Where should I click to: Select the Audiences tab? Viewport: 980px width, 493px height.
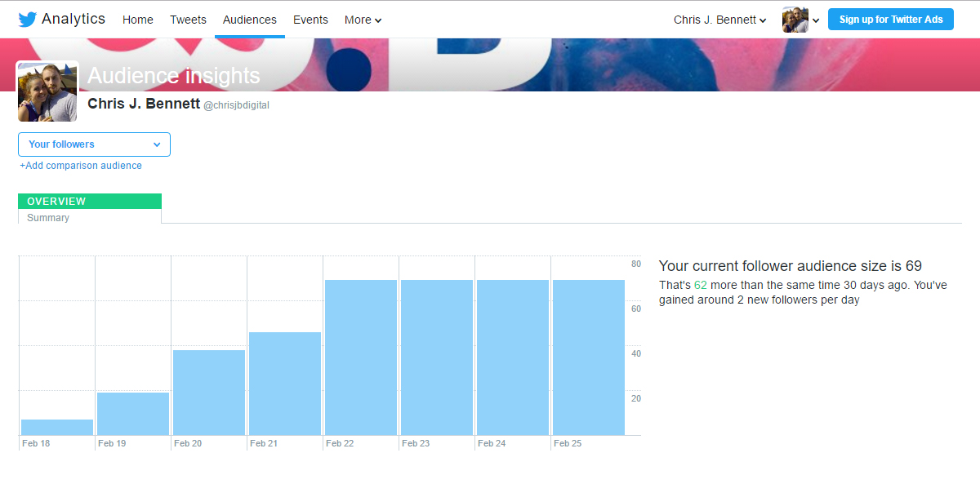250,20
